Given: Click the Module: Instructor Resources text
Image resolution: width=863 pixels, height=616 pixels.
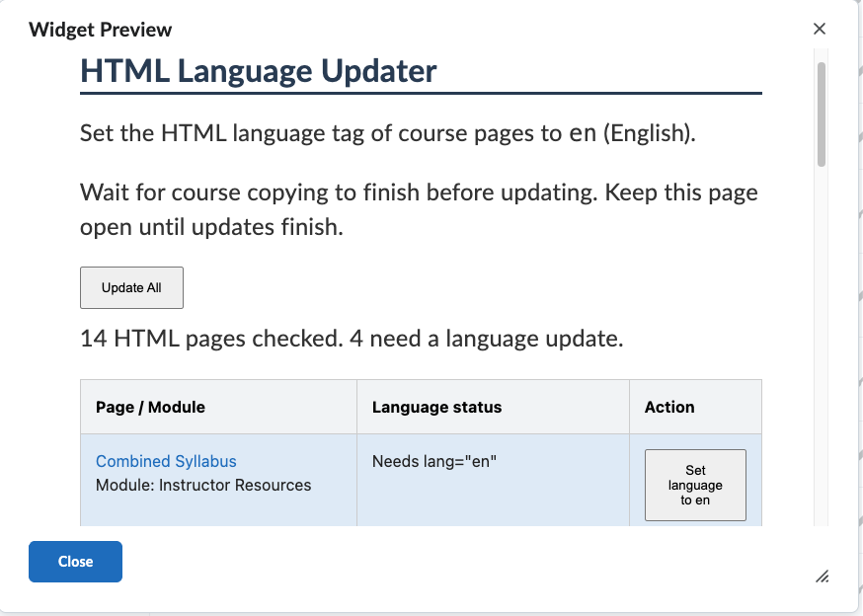Looking at the screenshot, I should [x=203, y=485].
